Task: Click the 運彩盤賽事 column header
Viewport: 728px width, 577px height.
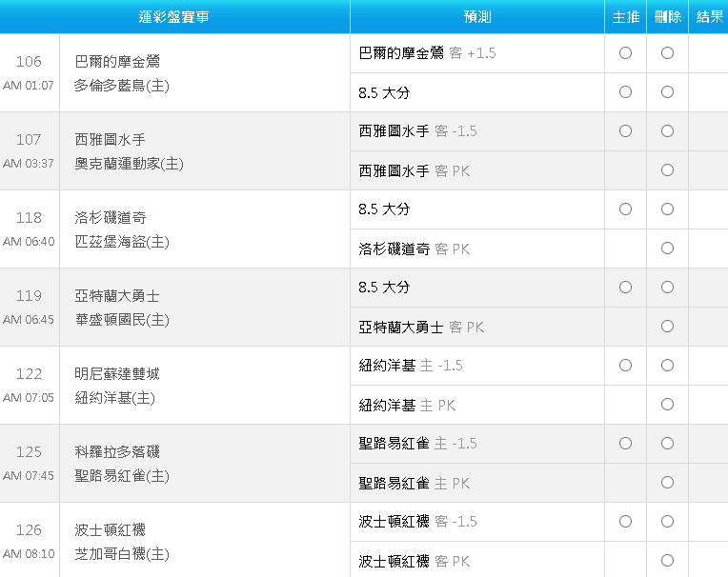Action: 174,17
